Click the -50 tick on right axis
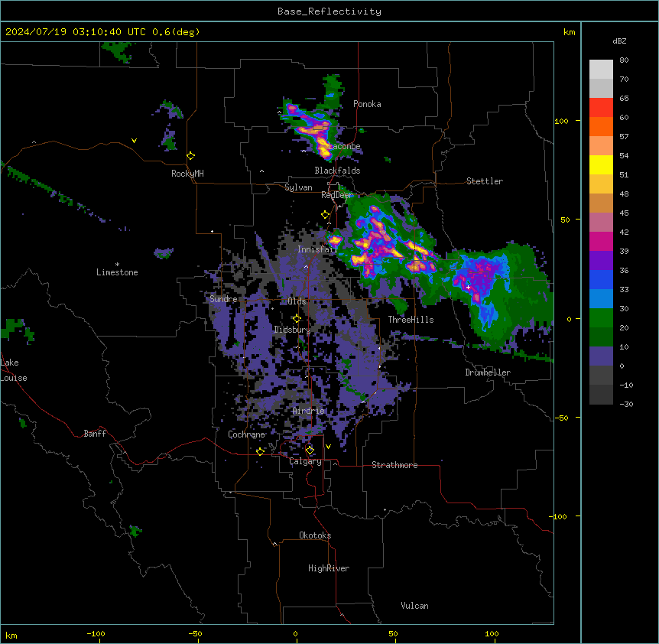659x644 pixels. click(x=561, y=418)
